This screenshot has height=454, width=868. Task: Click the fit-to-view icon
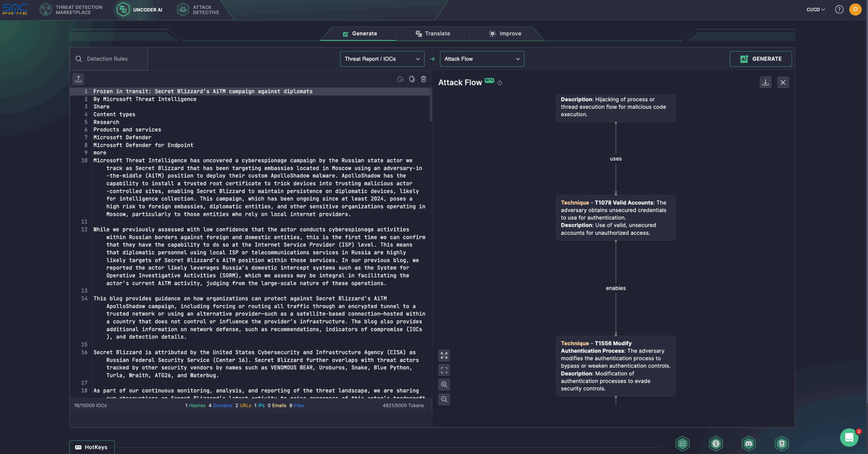(444, 370)
